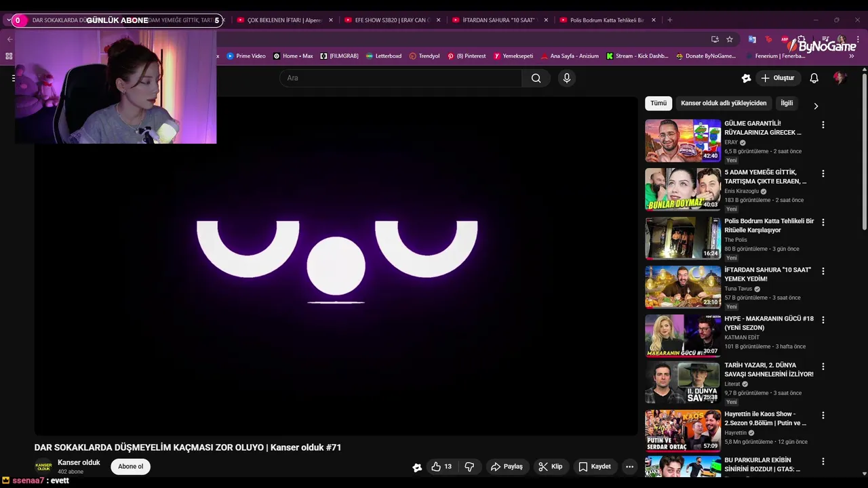Open 5 ADAM YEMEĞE GİTTİK thumbnail
The height and width of the screenshot is (488, 868).
click(683, 189)
